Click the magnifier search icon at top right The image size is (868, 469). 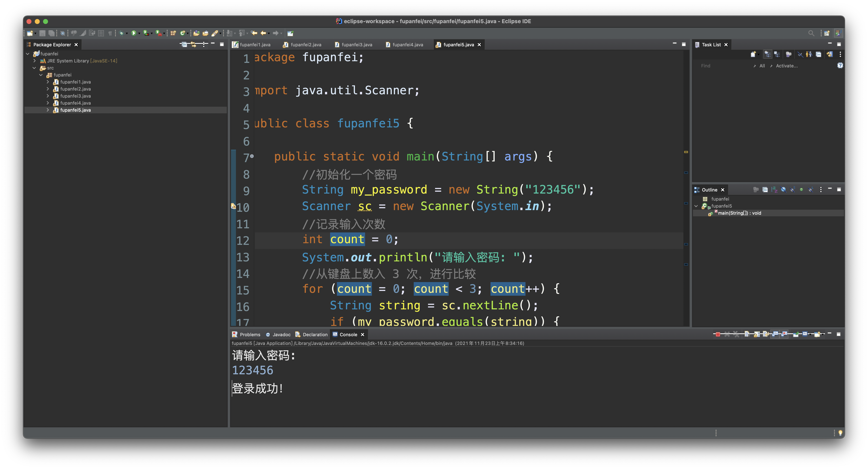[x=811, y=33]
